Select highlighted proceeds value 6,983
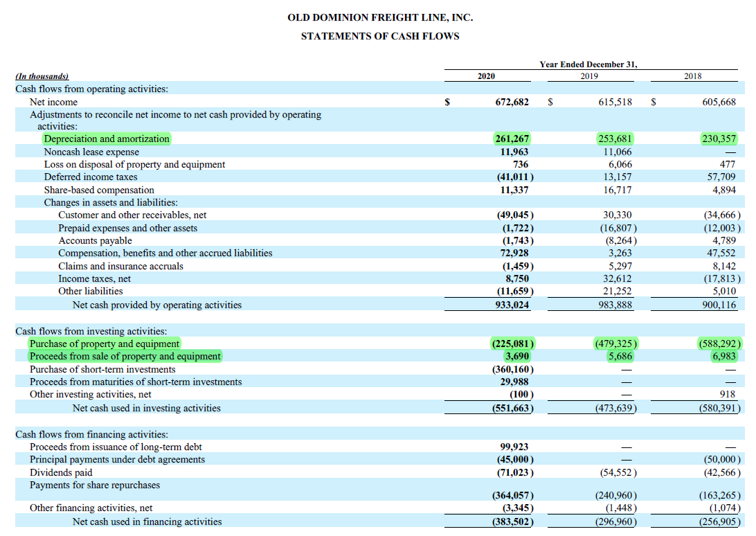The image size is (756, 536). tap(723, 357)
